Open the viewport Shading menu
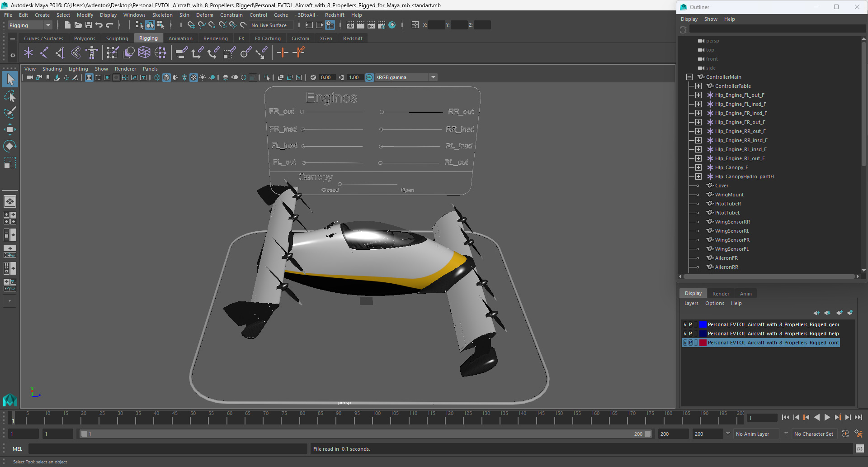Image resolution: width=868 pixels, height=467 pixels. coord(52,69)
